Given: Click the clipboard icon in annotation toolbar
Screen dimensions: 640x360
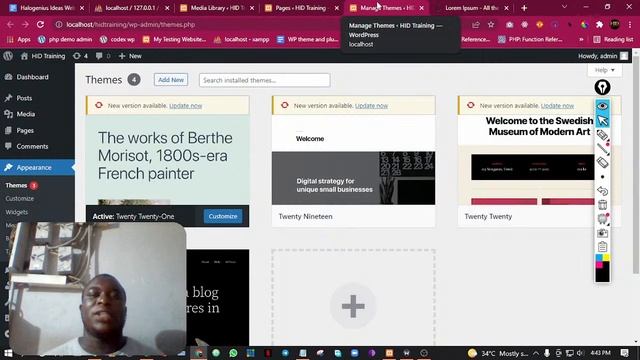Looking at the screenshot, I should [x=602, y=247].
